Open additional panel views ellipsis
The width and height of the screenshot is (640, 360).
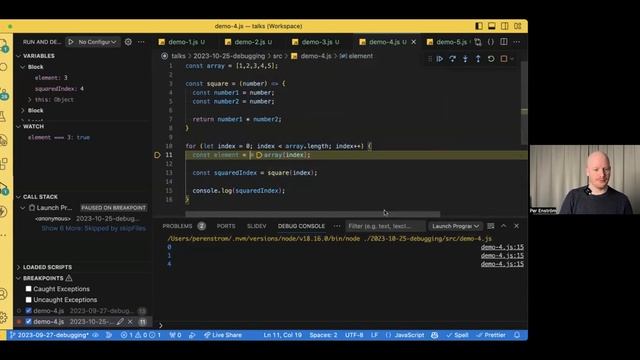(x=337, y=226)
